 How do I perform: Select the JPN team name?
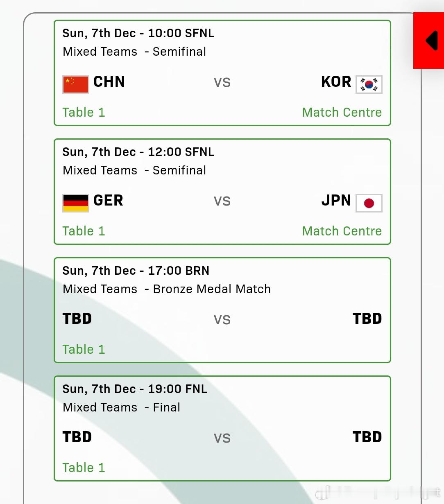tap(336, 200)
